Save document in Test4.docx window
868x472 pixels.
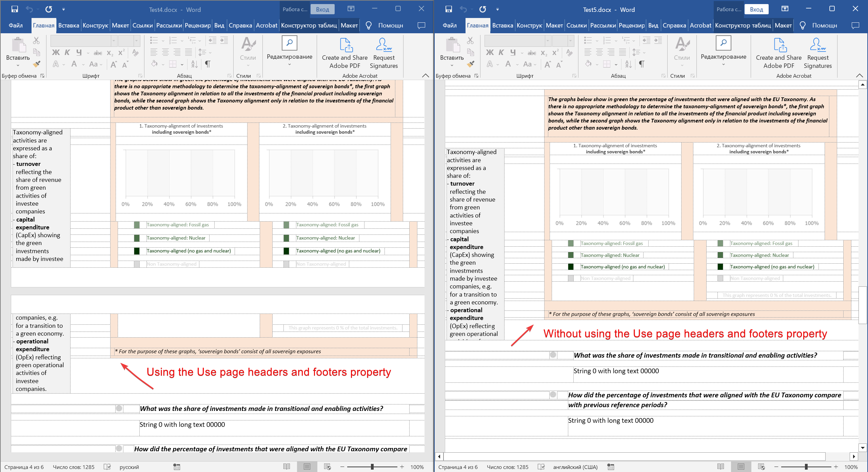pos(15,9)
